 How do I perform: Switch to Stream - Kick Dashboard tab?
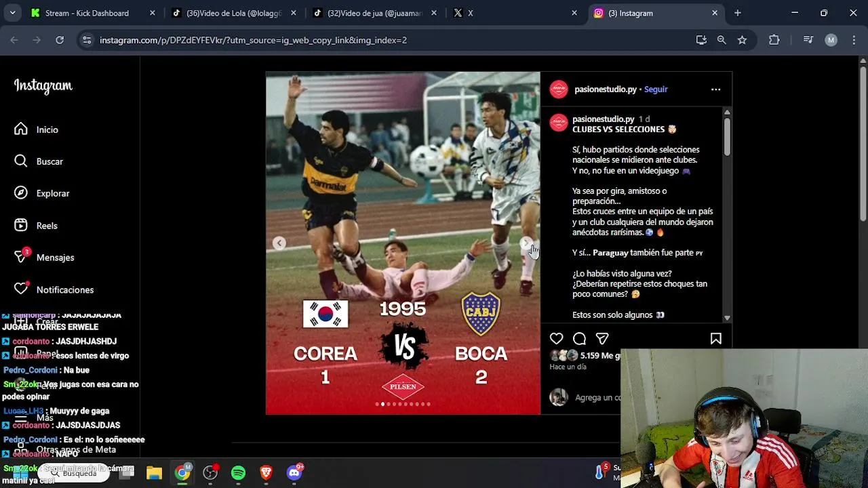(87, 13)
